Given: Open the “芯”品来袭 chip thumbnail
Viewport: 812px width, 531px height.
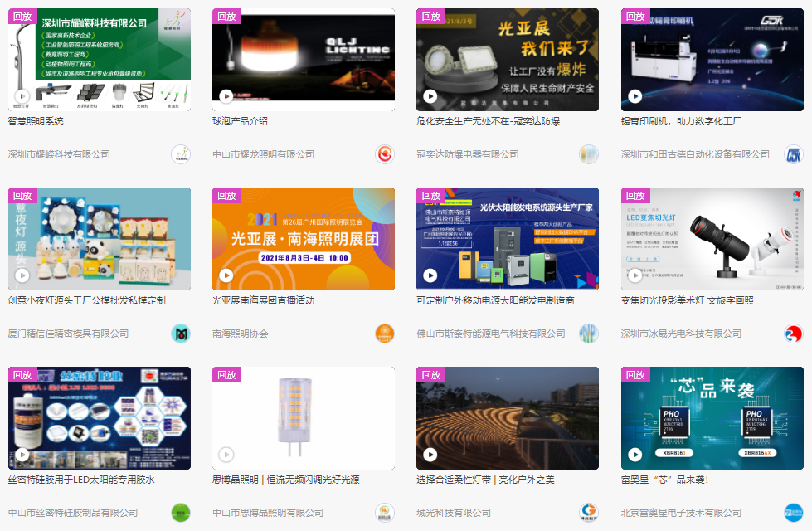Looking at the screenshot, I should pos(712,418).
